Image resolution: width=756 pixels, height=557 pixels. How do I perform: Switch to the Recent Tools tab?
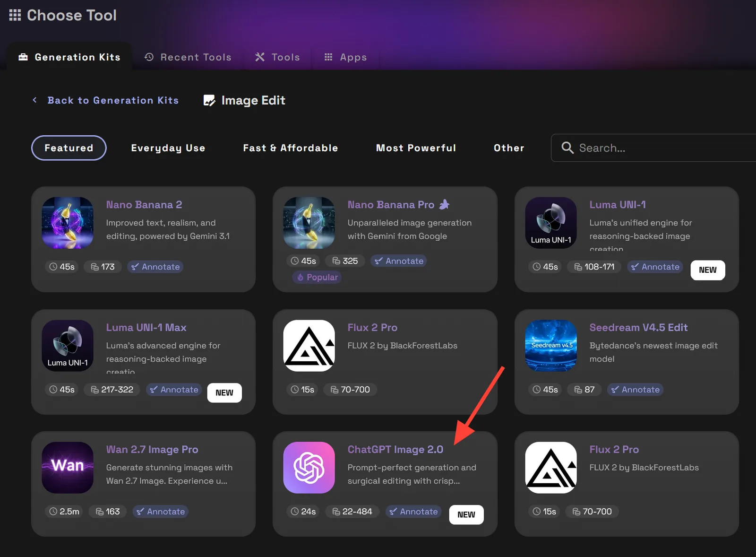click(188, 57)
